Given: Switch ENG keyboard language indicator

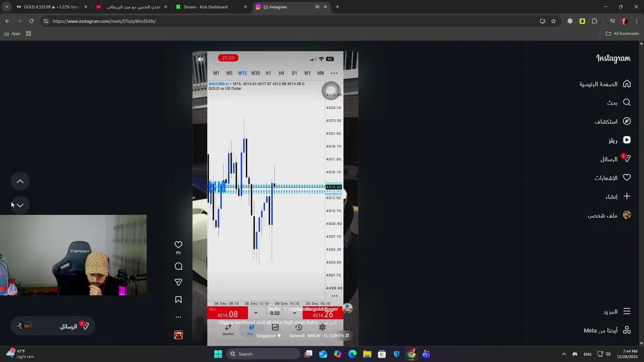Looking at the screenshot, I should coord(588,354).
